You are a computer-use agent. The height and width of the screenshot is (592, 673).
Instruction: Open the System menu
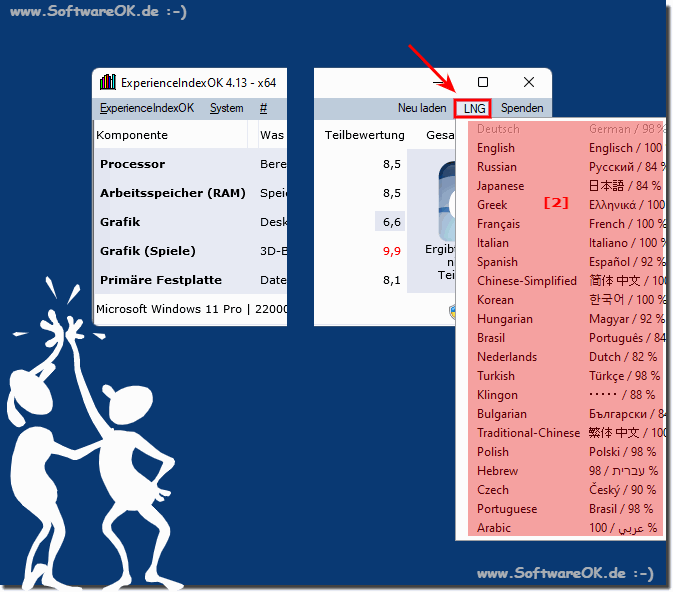227,108
